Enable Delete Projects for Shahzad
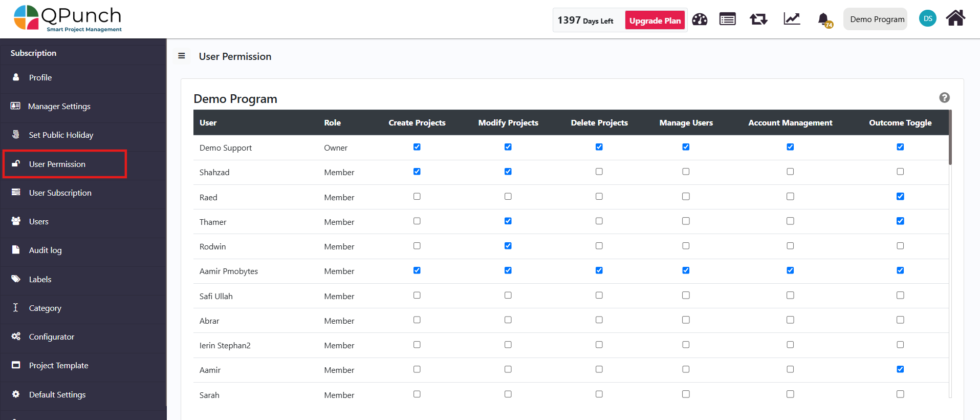Screen dimensions: 980x420 coord(599,172)
